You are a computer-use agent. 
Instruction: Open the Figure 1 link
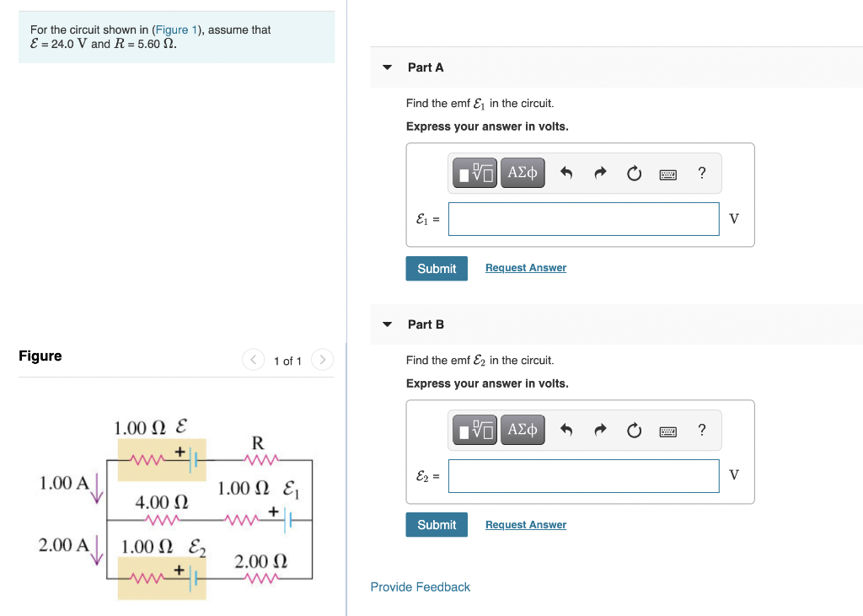coord(176,29)
